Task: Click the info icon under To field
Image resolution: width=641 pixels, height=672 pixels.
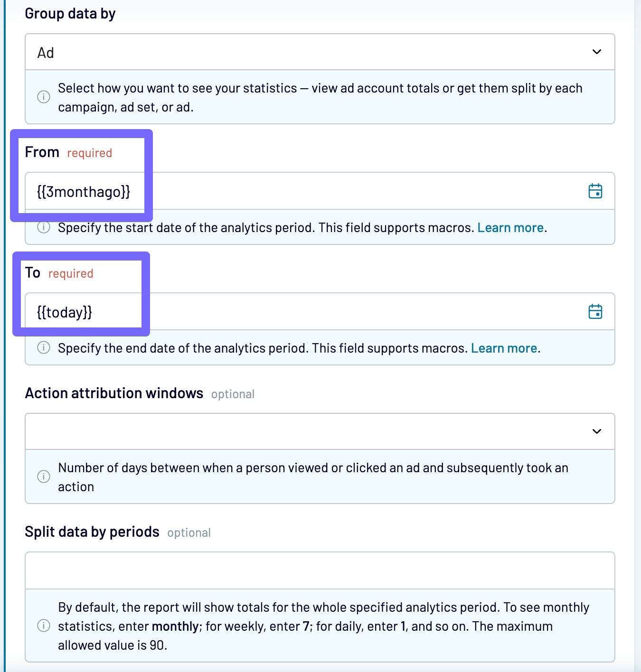Action: tap(44, 348)
